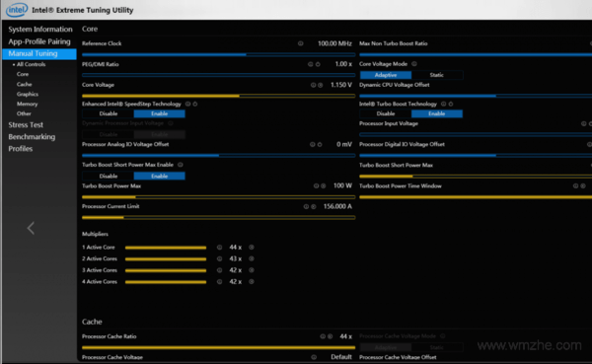Click the '100.00 MHz' Reference Clock value
This screenshot has width=592, height=364.
[x=334, y=43]
